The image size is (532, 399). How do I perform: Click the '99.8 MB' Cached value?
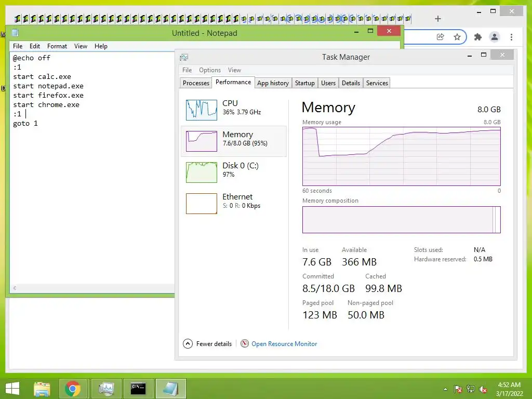click(x=383, y=288)
